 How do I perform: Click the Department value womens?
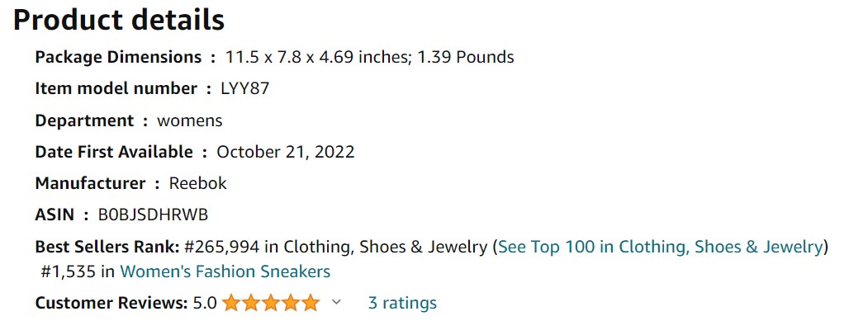[x=189, y=120]
